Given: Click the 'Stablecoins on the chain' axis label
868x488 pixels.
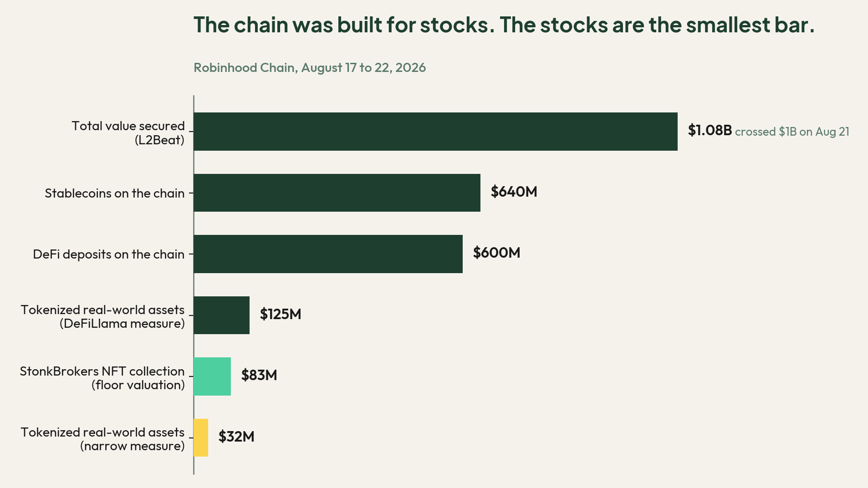Looking at the screenshot, I should point(114,193).
